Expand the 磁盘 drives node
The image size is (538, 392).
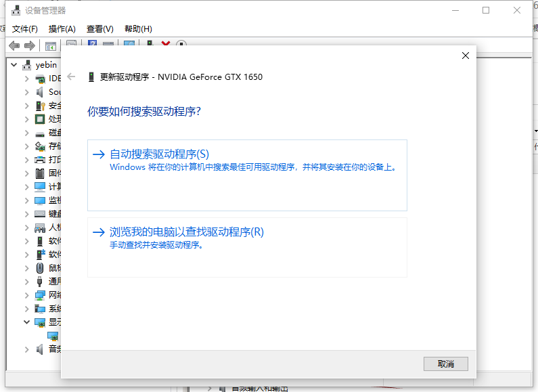tap(27, 133)
